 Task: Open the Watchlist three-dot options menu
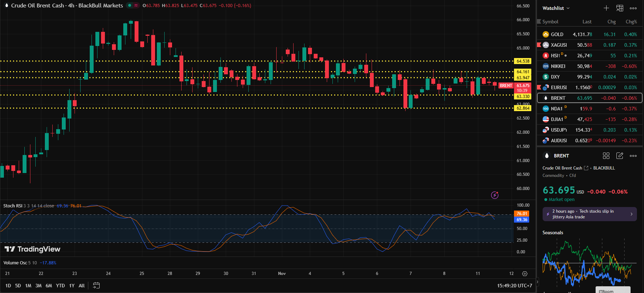coord(633,8)
